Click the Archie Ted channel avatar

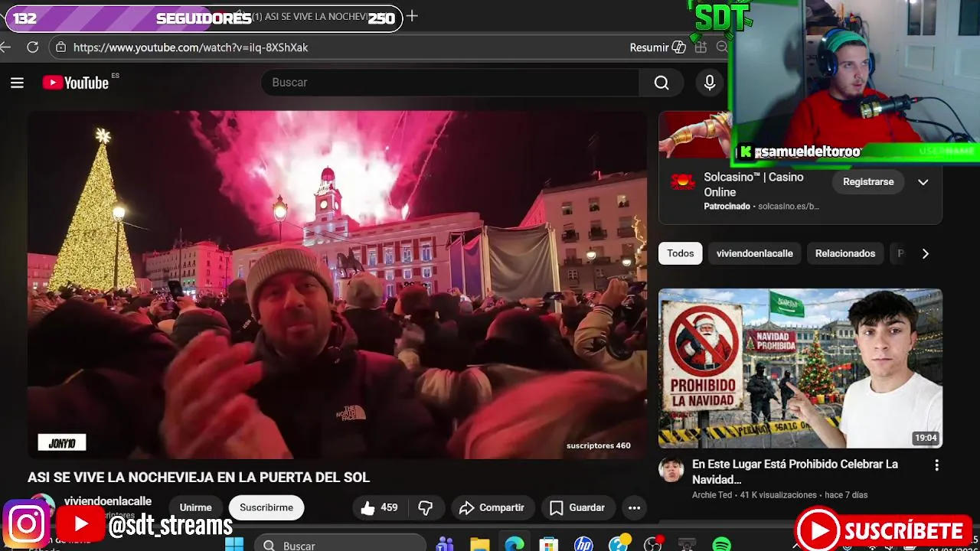(x=671, y=470)
